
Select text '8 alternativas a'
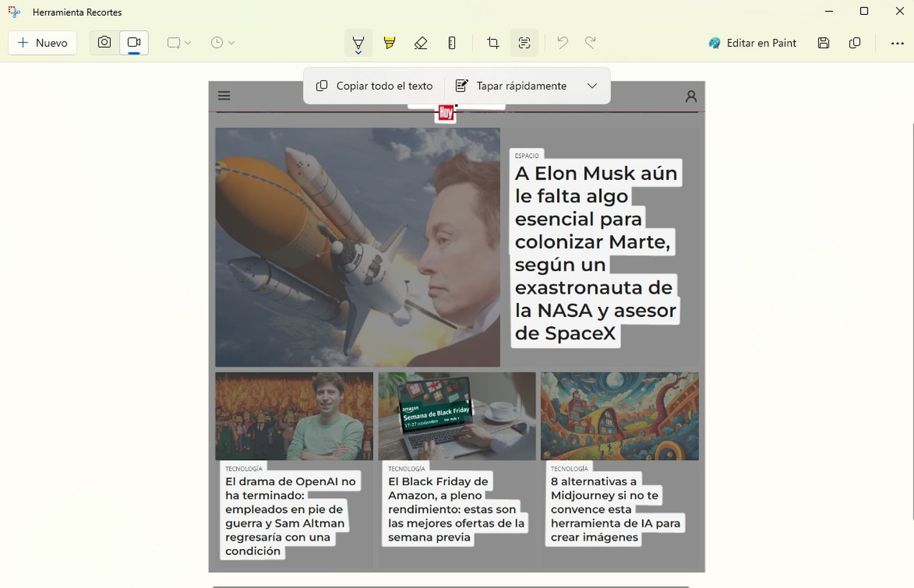click(594, 481)
